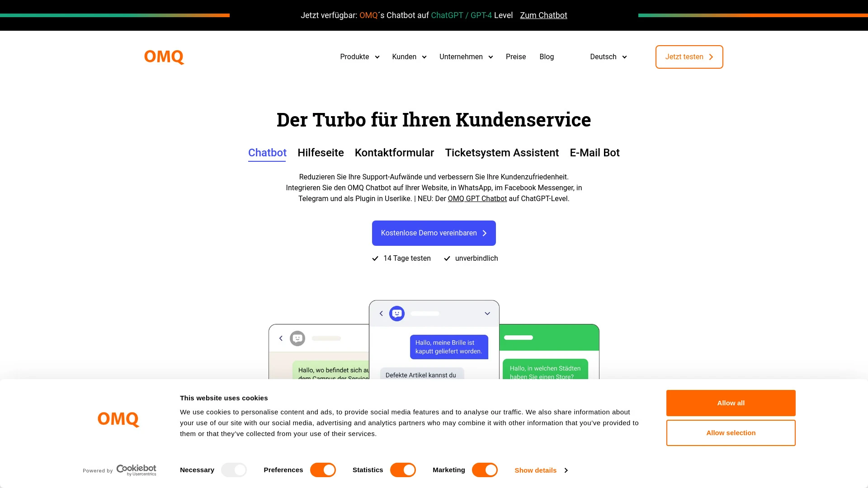
Task: Toggle the Statistics cookie switch
Action: click(x=403, y=470)
